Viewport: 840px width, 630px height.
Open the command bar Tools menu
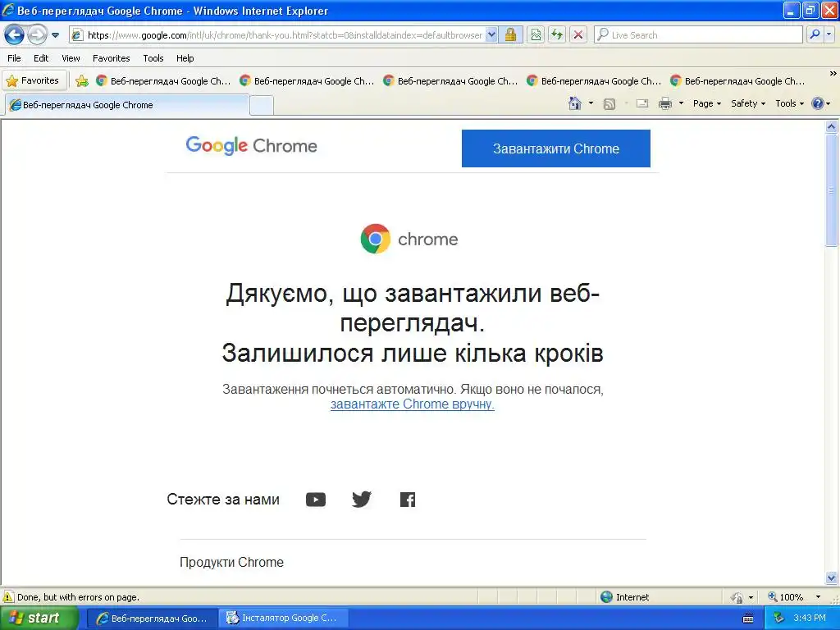tap(790, 103)
